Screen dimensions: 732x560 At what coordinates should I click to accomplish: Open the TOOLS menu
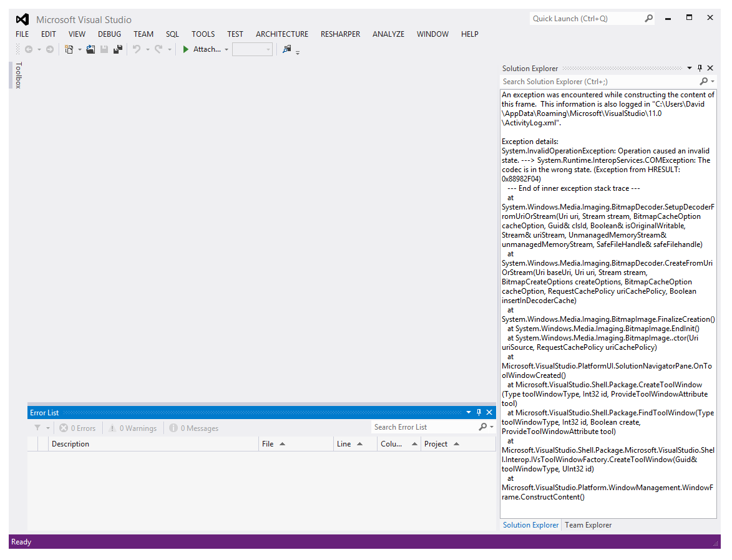point(203,34)
